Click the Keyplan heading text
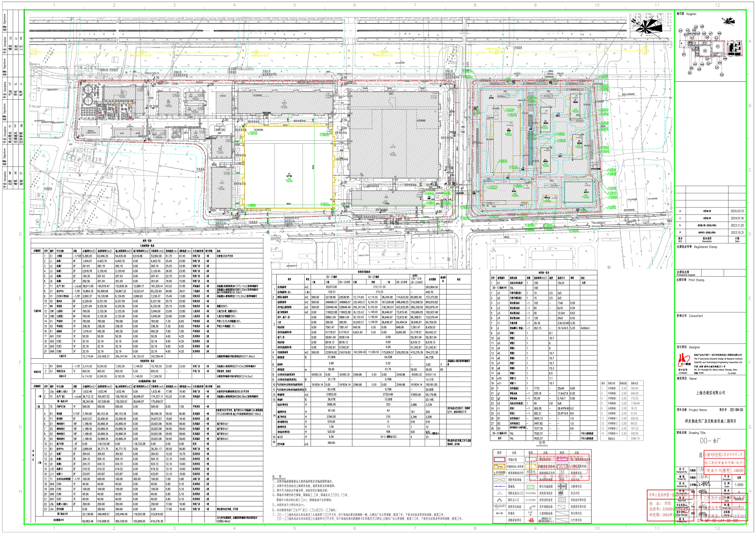Viewport: 756px width, 534px height. 691,14
